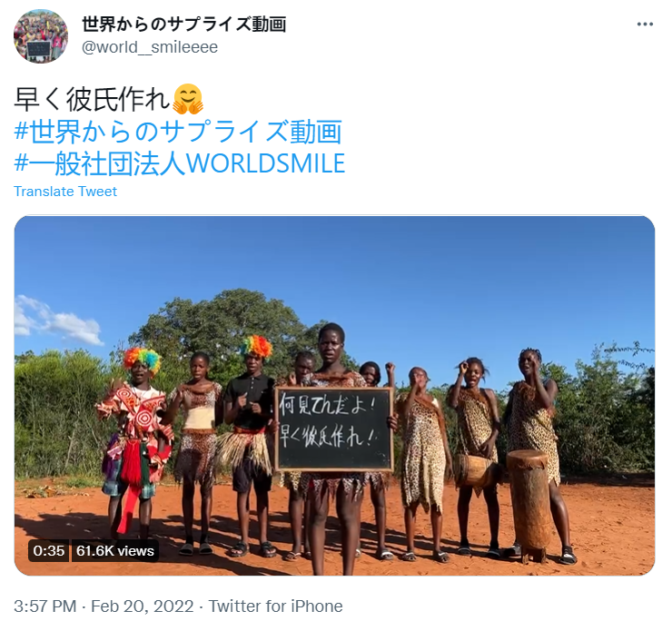Click the Twitter for iPhone source link
This screenshot has width=672, height=621.
[275, 606]
